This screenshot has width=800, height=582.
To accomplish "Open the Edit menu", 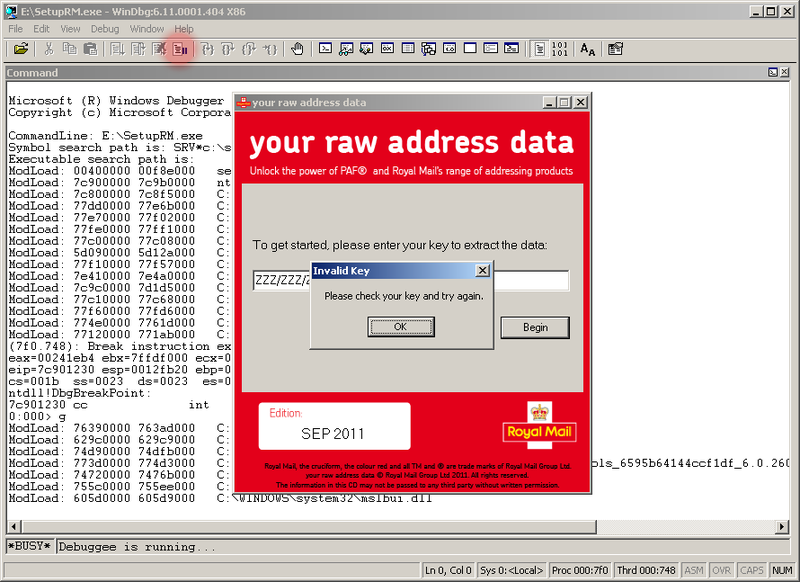I will click(41, 29).
